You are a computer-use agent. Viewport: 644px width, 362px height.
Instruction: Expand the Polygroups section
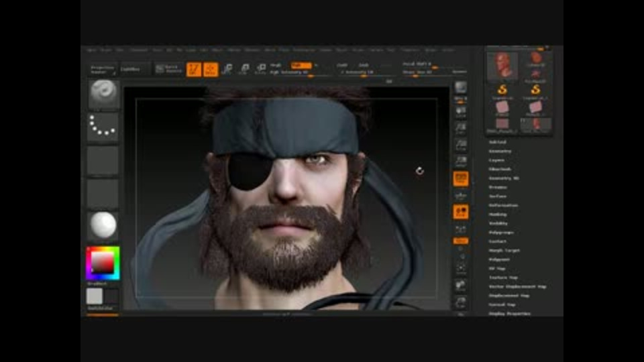click(501, 233)
